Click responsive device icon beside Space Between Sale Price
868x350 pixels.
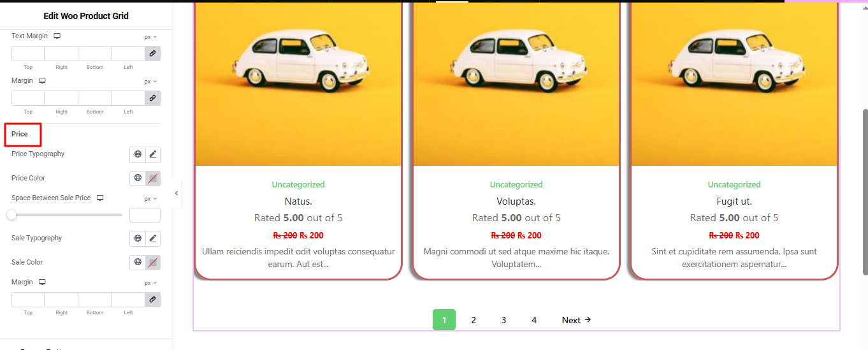100,198
